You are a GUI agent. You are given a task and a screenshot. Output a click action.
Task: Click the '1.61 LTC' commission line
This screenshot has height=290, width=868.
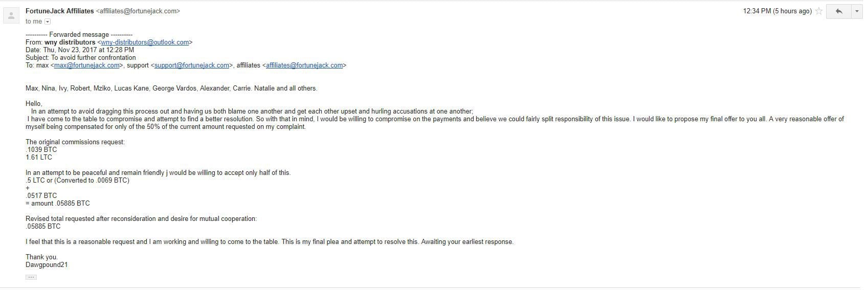point(39,158)
